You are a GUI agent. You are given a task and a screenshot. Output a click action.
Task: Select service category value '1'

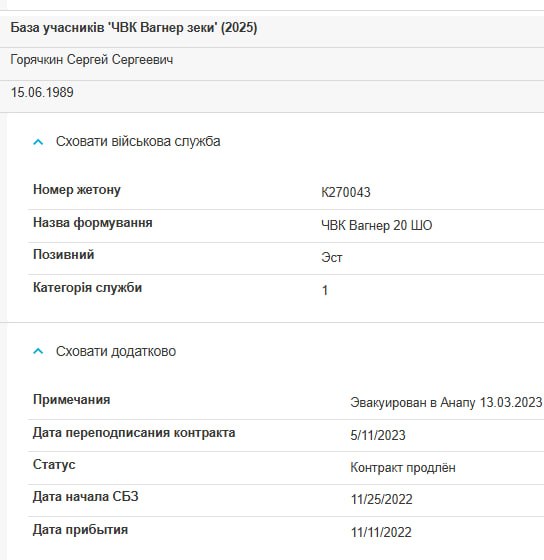click(325, 290)
